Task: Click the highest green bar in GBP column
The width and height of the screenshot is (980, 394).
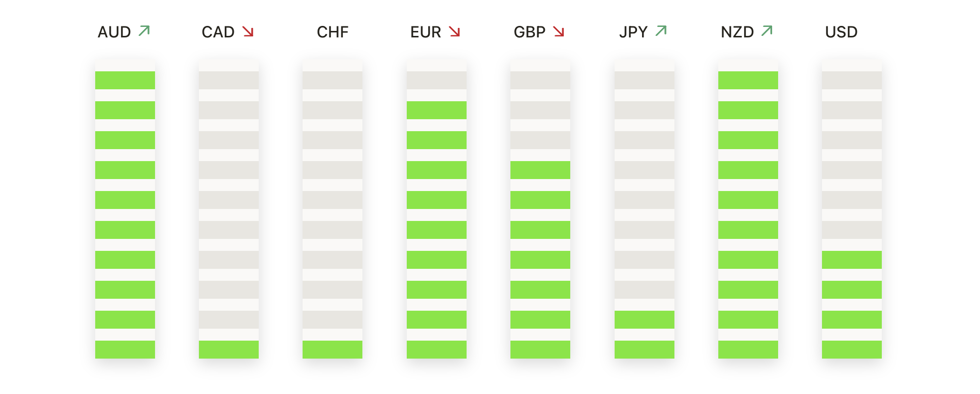Action: (x=540, y=170)
